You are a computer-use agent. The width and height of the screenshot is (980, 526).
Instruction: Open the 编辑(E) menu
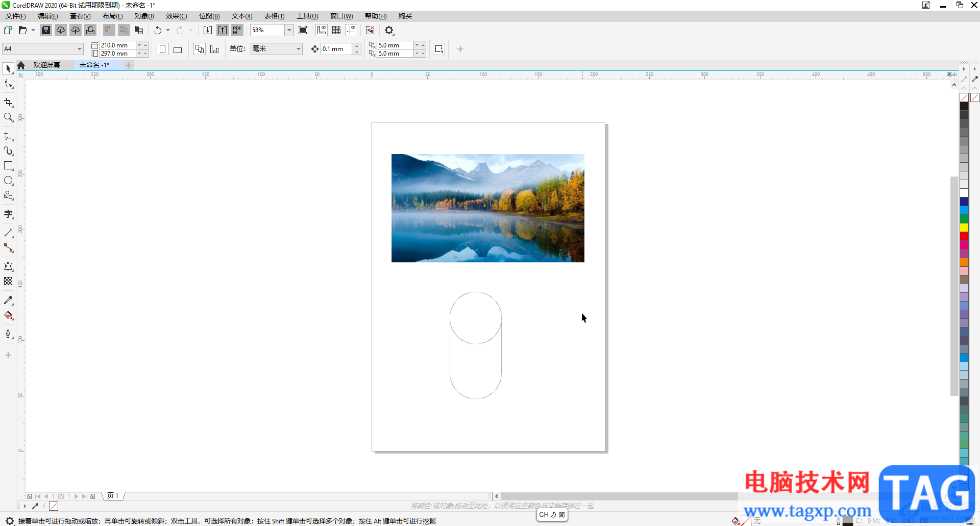pyautogui.click(x=48, y=16)
